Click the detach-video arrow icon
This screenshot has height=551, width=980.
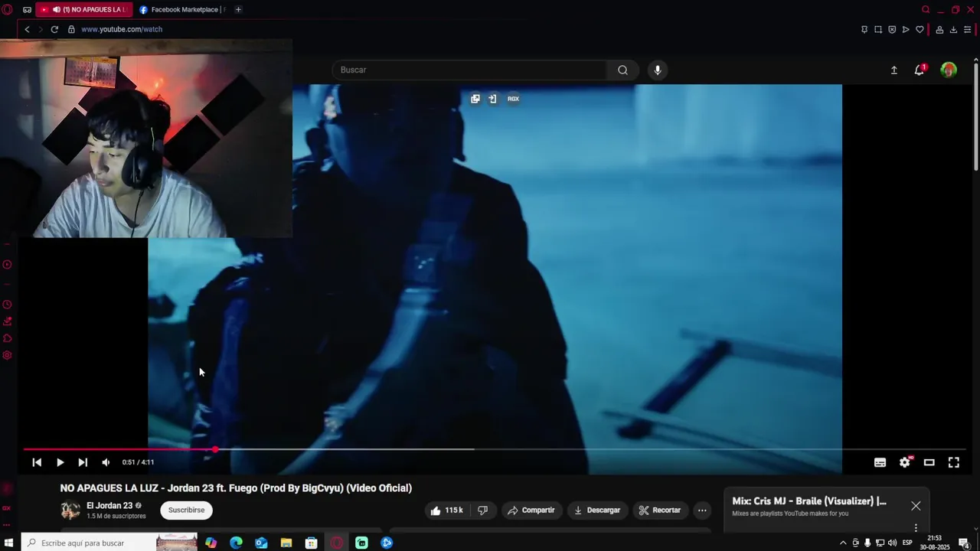click(x=492, y=99)
